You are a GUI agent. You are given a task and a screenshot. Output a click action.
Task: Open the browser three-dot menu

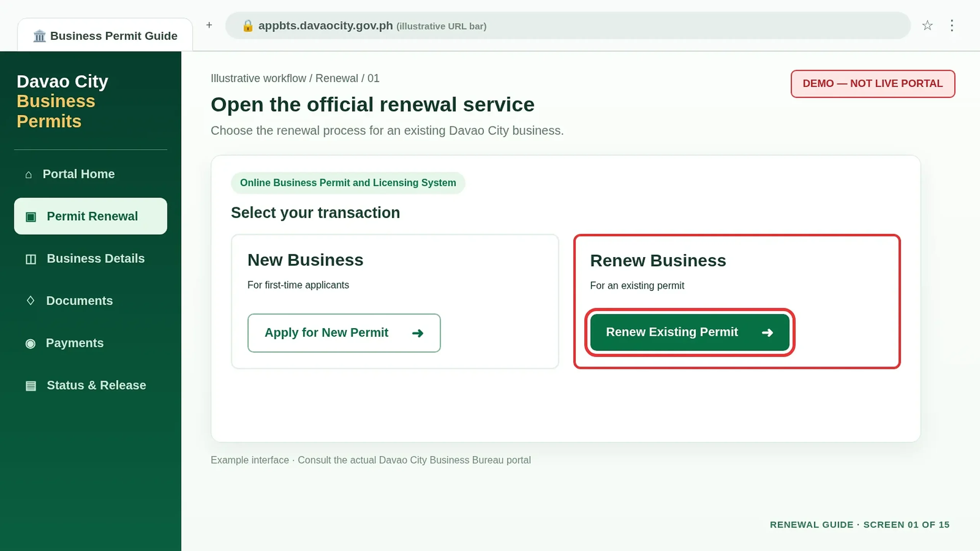click(x=952, y=26)
